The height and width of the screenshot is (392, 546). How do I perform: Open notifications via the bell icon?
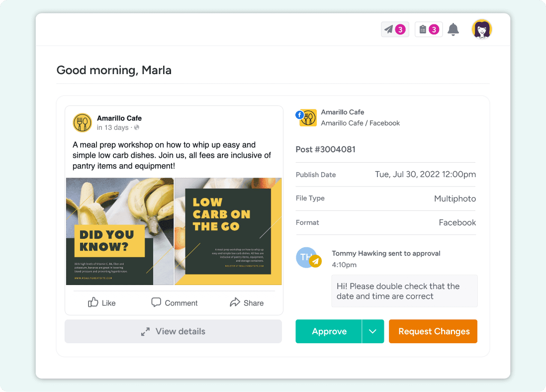pos(453,29)
